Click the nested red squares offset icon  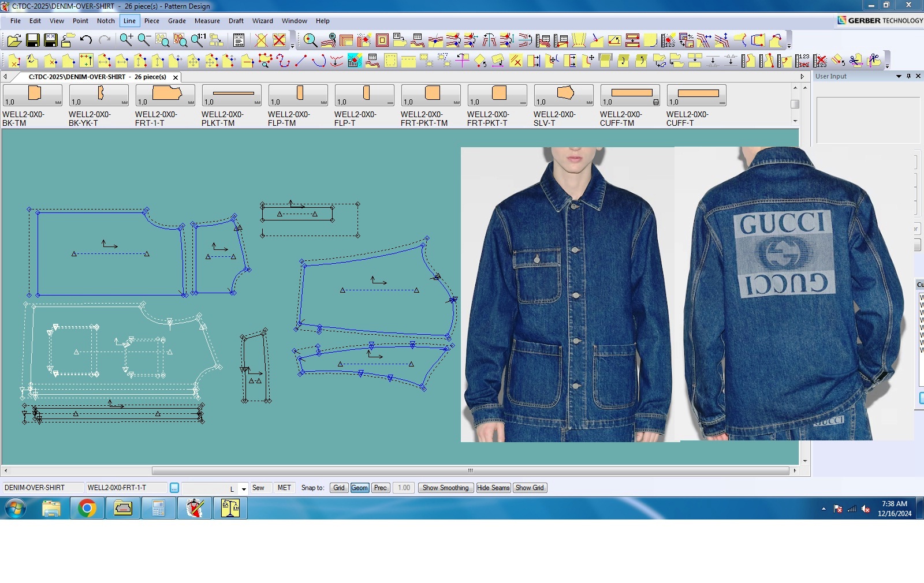click(382, 40)
